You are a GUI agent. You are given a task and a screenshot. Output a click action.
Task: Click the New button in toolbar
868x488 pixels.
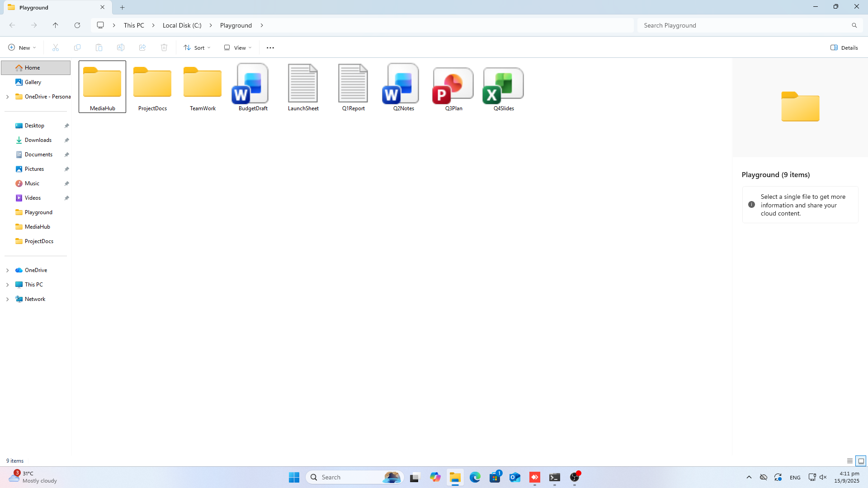22,47
